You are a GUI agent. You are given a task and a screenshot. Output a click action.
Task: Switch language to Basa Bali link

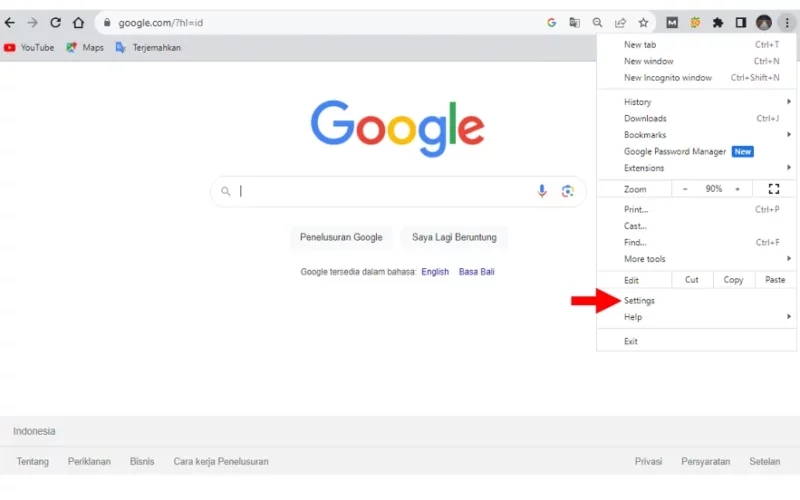pos(477,271)
